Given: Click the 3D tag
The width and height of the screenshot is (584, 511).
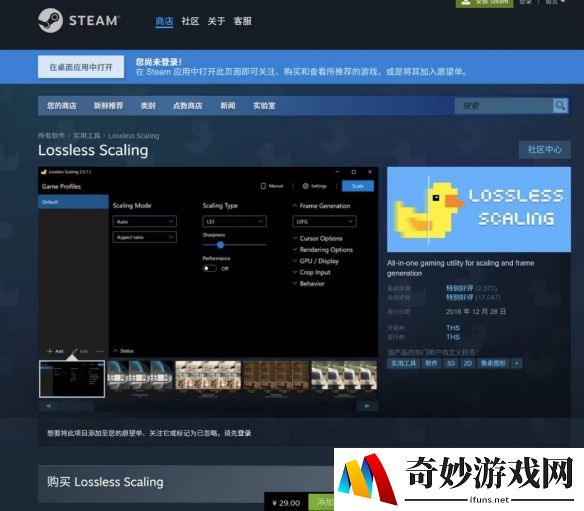Looking at the screenshot, I should [451, 364].
